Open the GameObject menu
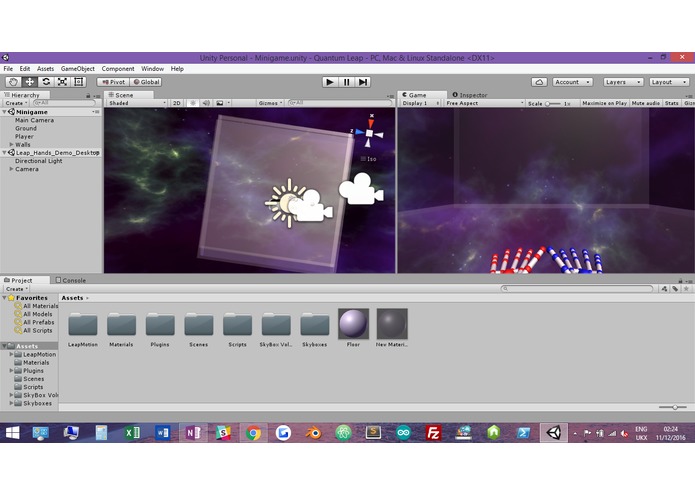This screenshot has height=494, width=695. (78, 69)
